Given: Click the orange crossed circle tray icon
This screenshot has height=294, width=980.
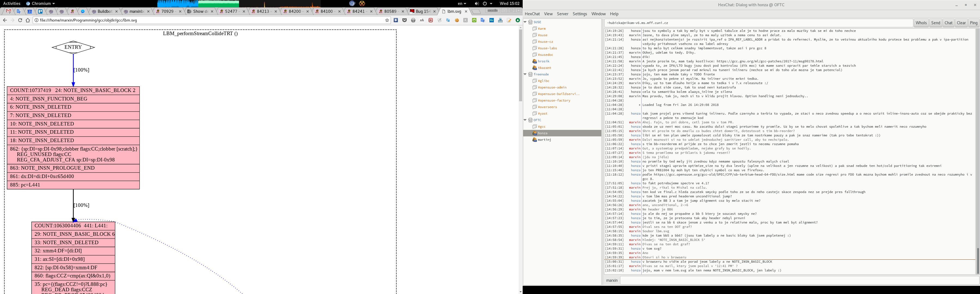Looking at the screenshot, I should point(362,4).
